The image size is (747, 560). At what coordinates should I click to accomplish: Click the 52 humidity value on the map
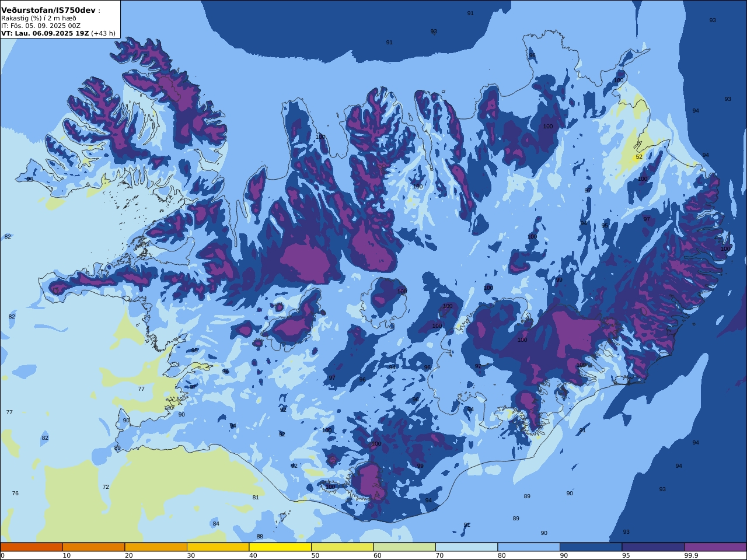[639, 157]
